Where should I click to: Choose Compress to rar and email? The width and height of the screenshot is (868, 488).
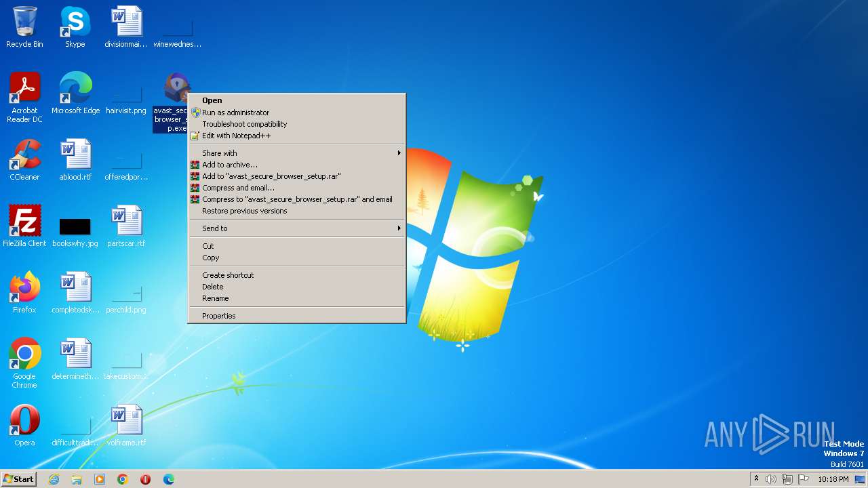point(297,199)
